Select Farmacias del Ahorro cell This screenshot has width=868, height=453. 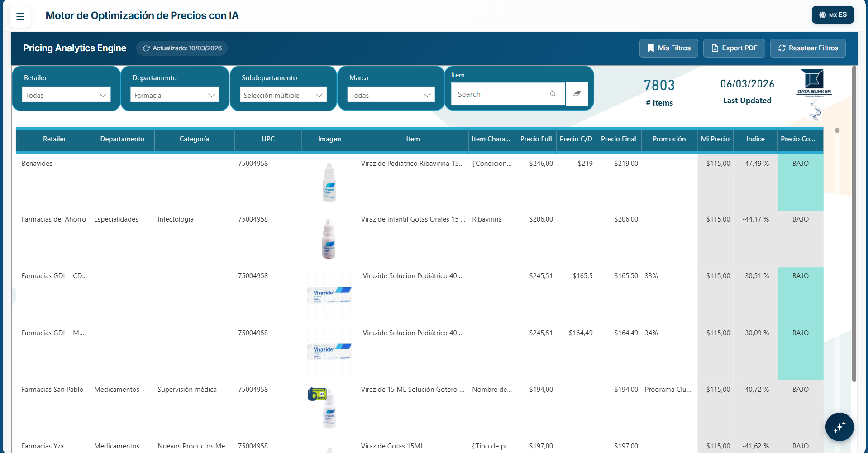pyautogui.click(x=54, y=219)
